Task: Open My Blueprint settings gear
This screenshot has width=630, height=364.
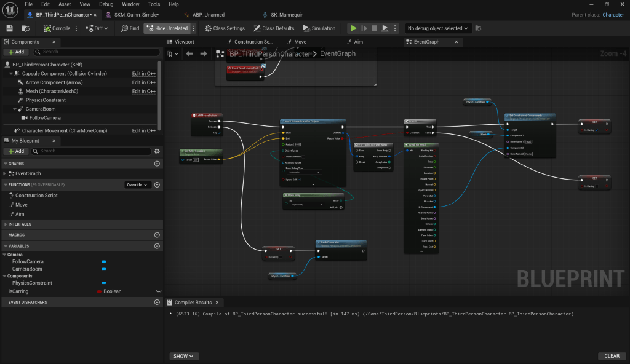Action: pyautogui.click(x=157, y=151)
